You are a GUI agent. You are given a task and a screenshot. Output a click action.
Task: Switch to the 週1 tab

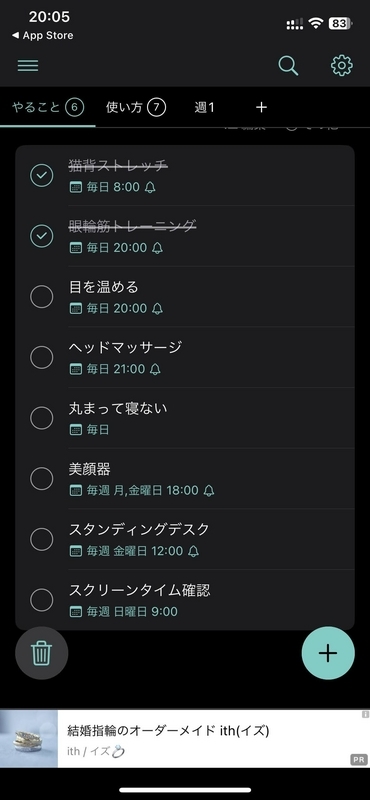(205, 107)
